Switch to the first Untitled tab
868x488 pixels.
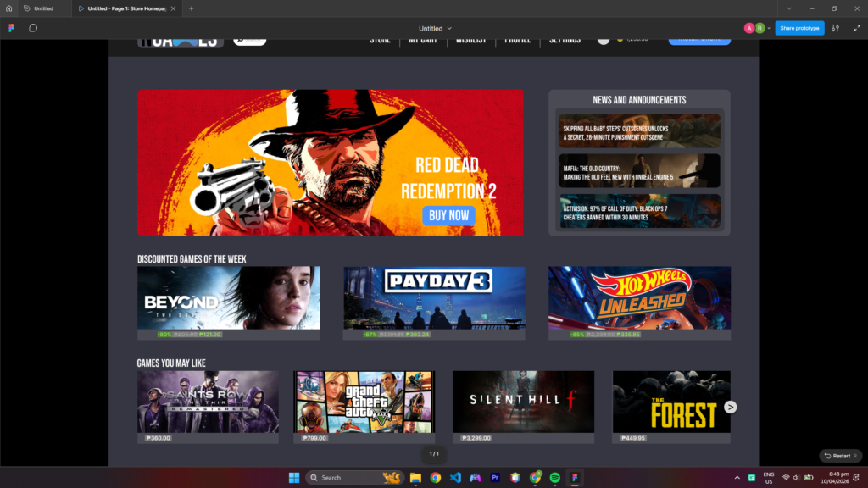[x=42, y=8]
